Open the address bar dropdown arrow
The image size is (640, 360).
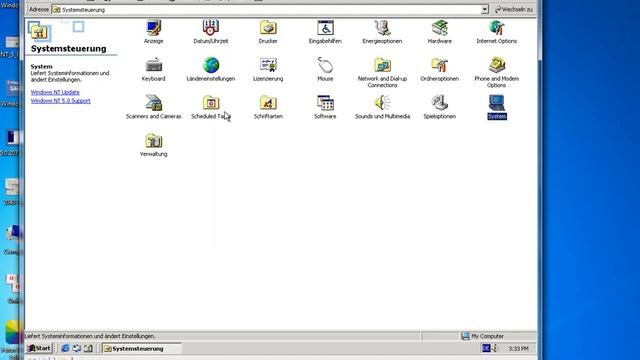(x=484, y=9)
